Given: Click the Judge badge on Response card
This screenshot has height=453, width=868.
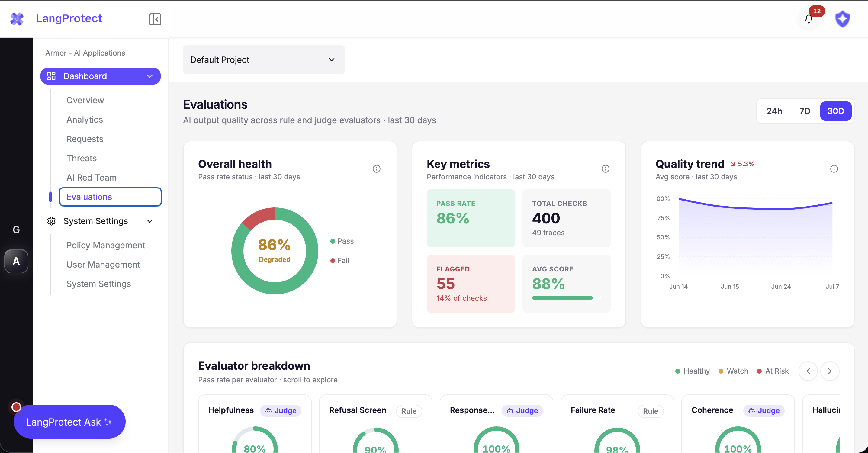Looking at the screenshot, I should tap(522, 410).
